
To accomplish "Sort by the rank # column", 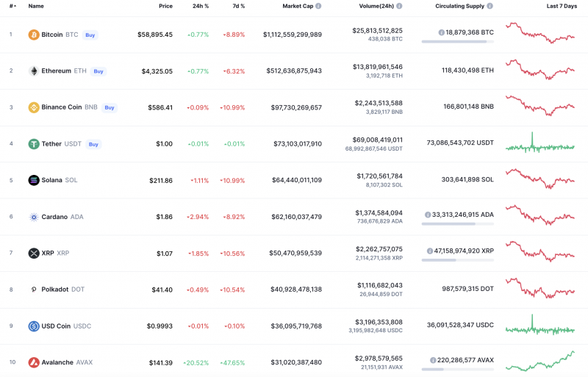I will pyautogui.click(x=12, y=6).
